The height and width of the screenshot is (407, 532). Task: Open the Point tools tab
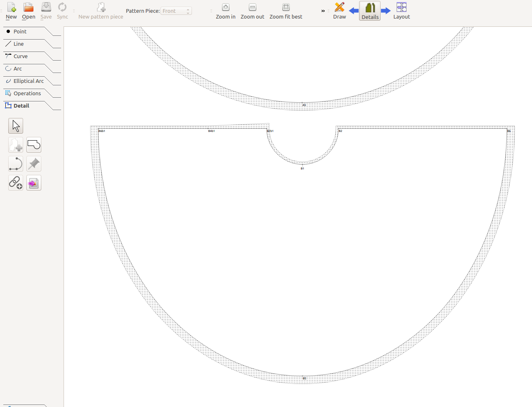[x=20, y=32]
